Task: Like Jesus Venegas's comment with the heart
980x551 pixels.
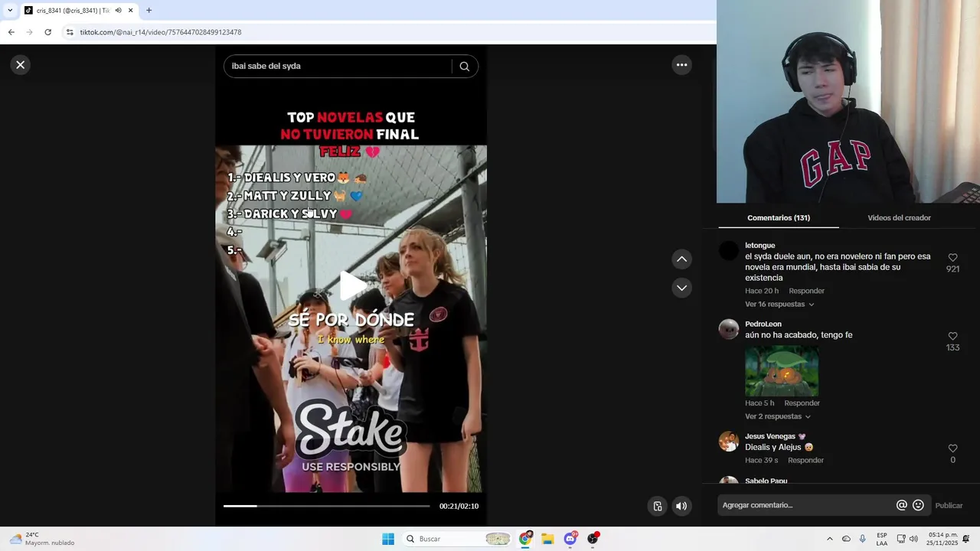Action: (x=952, y=448)
